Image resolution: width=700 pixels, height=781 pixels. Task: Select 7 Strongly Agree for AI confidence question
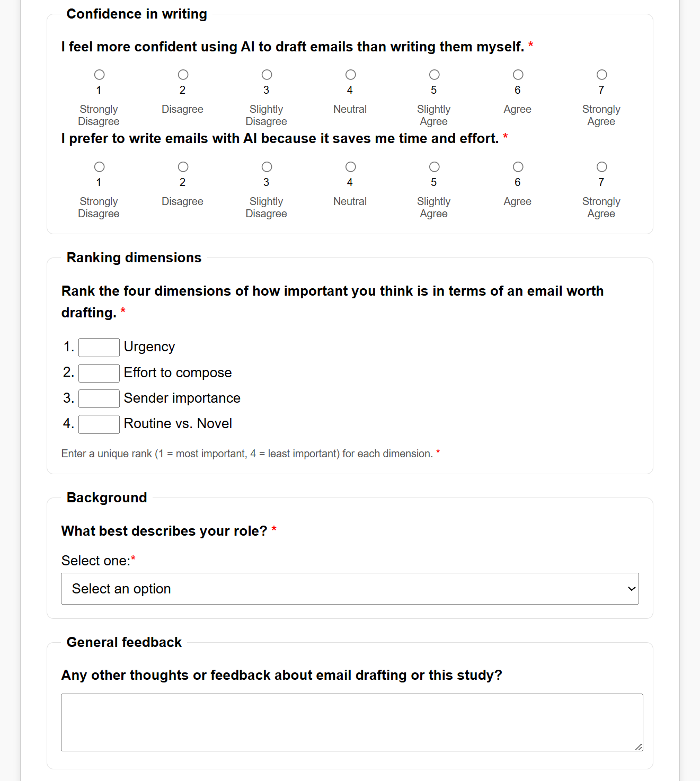(x=601, y=75)
